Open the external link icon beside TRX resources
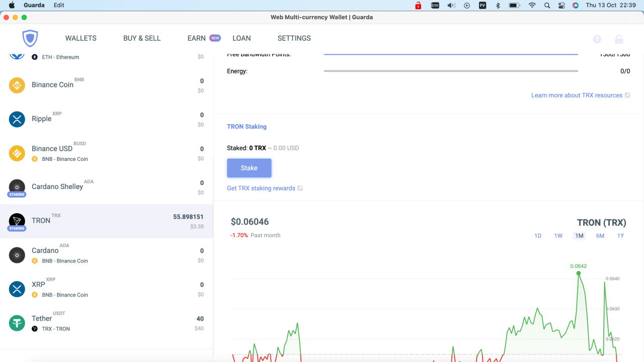 627,95
